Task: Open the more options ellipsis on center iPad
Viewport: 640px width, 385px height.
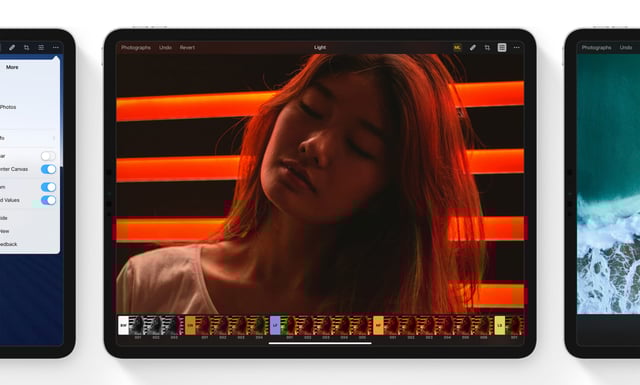Action: (x=516, y=47)
